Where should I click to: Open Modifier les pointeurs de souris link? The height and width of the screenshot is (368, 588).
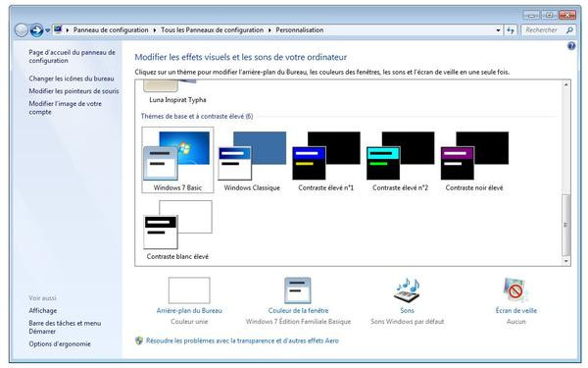[x=73, y=91]
